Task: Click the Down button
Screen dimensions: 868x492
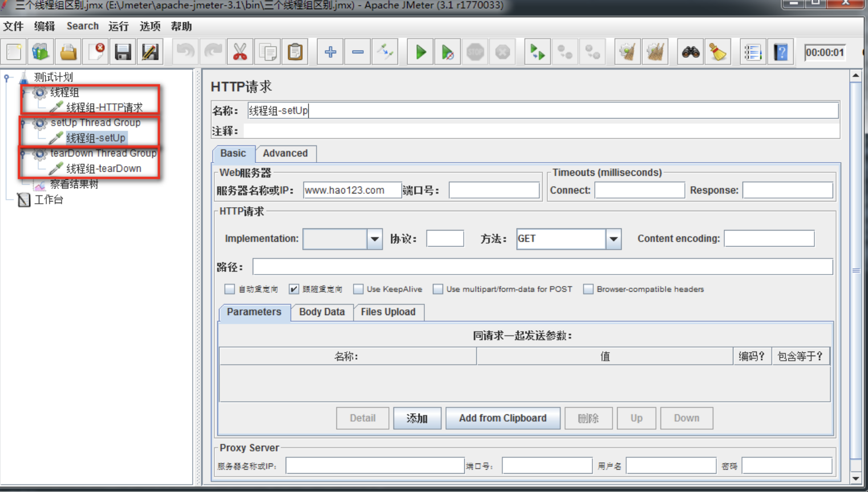Action: click(687, 418)
